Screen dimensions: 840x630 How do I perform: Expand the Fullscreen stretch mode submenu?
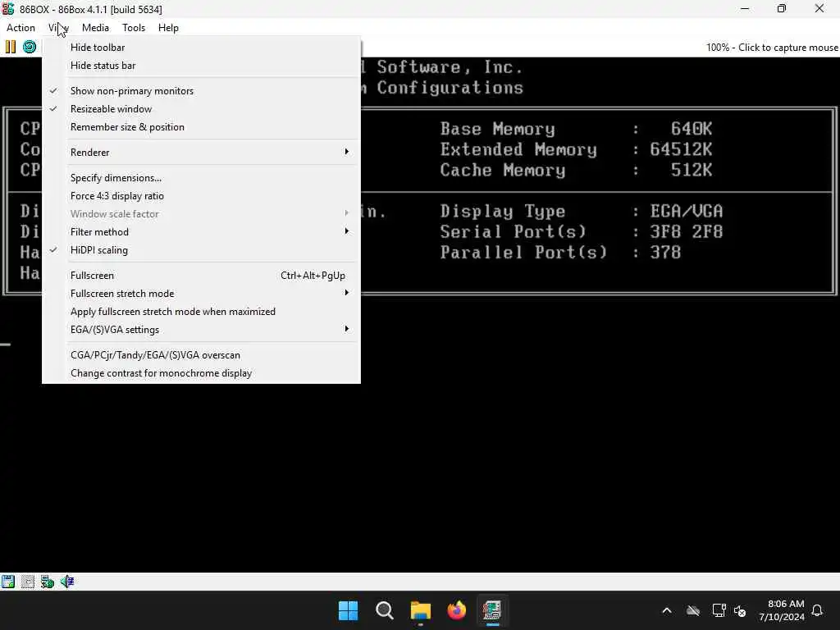pyautogui.click(x=201, y=294)
